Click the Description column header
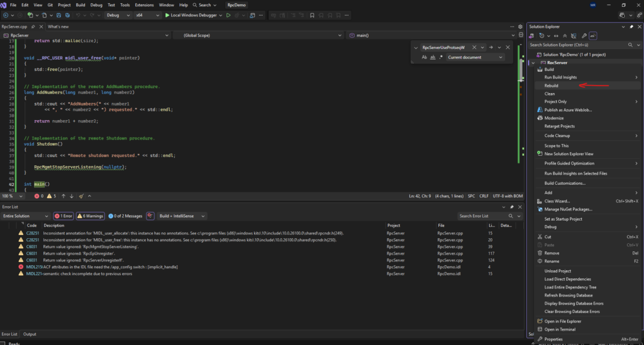 click(x=54, y=226)
